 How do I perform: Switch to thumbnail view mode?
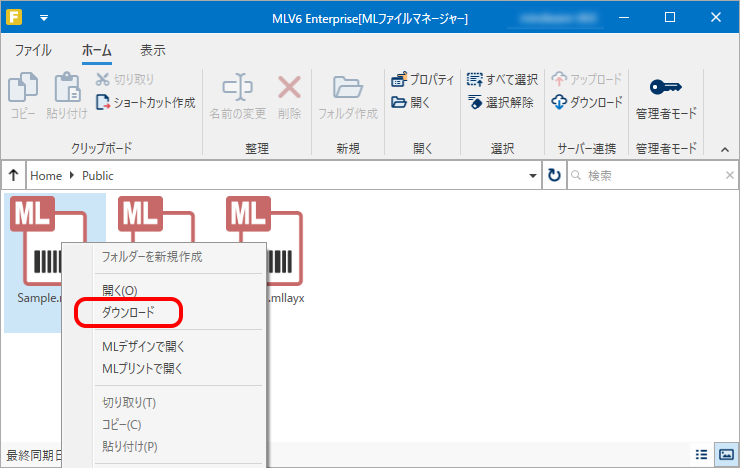(726, 455)
